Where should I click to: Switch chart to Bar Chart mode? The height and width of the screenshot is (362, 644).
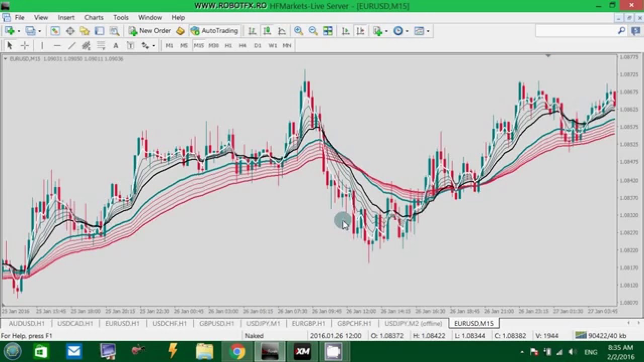252,31
